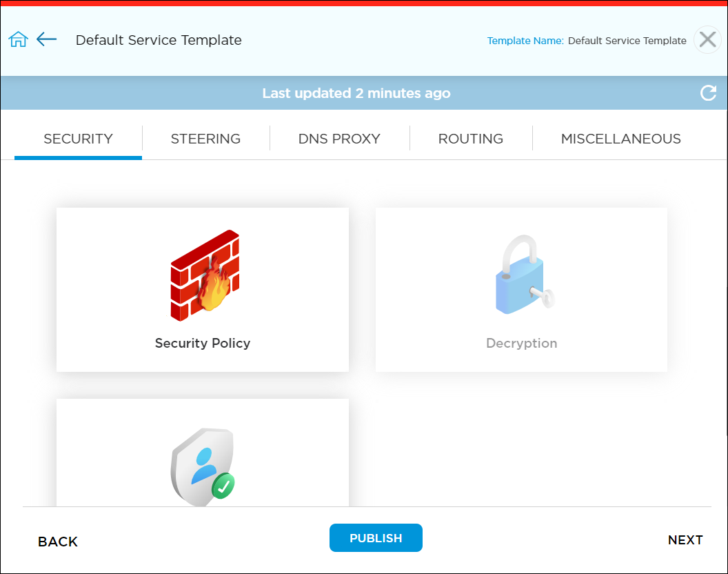Viewport: 728px width, 574px height.
Task: Click the BACK button
Action: pyautogui.click(x=57, y=542)
